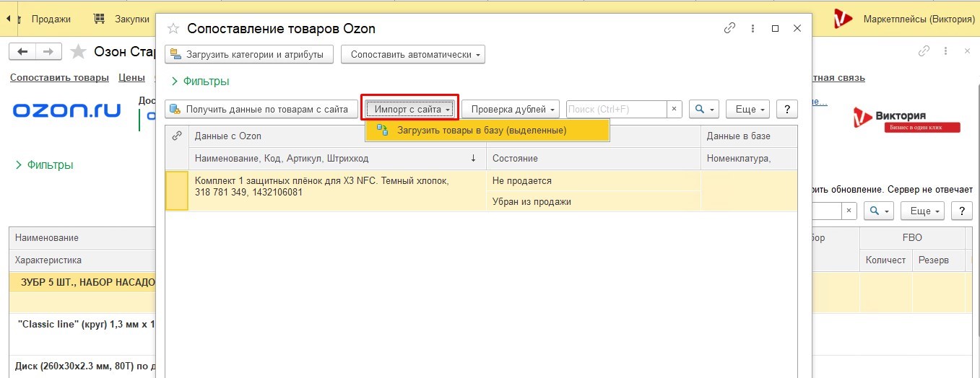Close the background Озон Старт page
This screenshot has width=980, height=378.
point(968,51)
